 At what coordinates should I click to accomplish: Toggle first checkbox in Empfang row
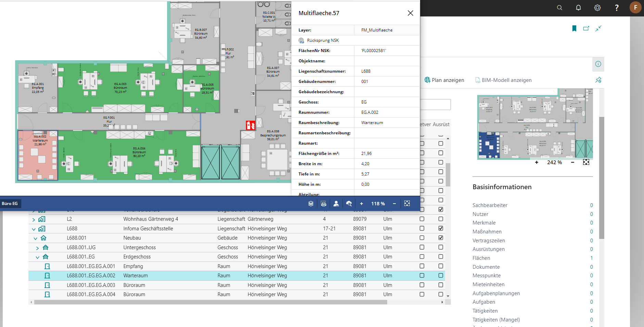pos(422,266)
